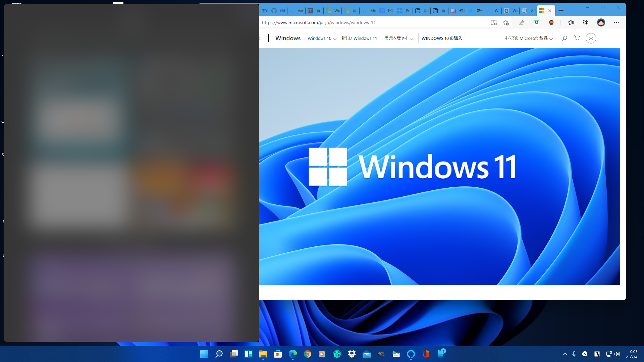Switch to the GitHub tab

[x=278, y=11]
